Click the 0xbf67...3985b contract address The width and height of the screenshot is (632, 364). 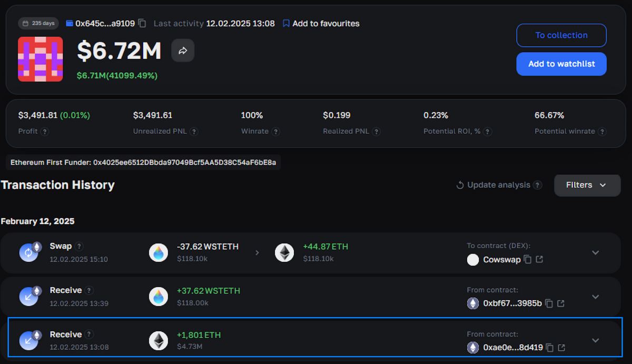click(512, 303)
